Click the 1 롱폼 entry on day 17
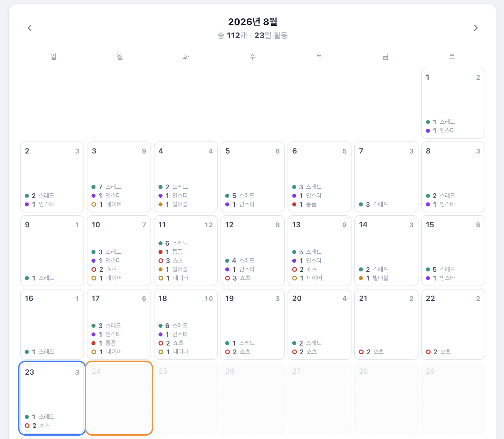This screenshot has width=504, height=439. (x=104, y=343)
